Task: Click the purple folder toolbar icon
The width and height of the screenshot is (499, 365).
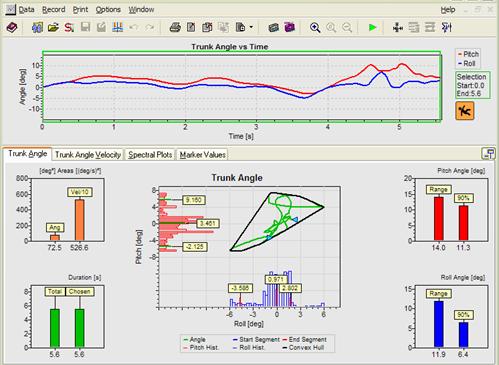Action: tap(289, 27)
